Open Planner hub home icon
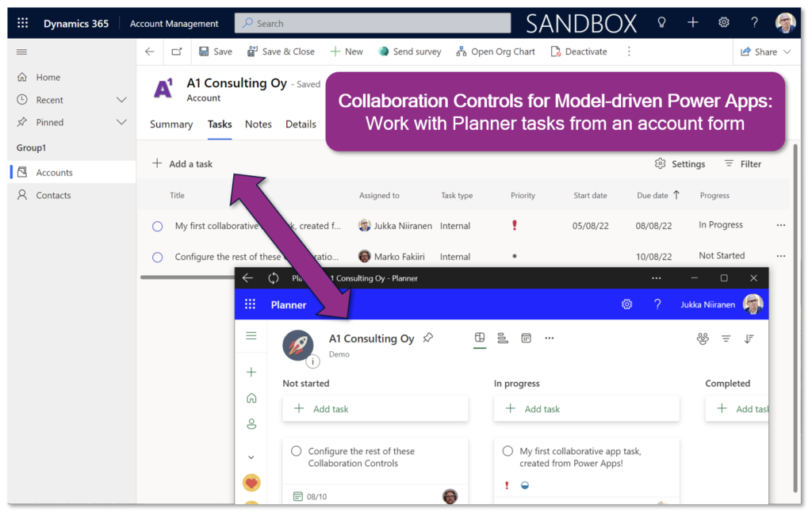This screenshot has width=812, height=516. click(x=251, y=397)
